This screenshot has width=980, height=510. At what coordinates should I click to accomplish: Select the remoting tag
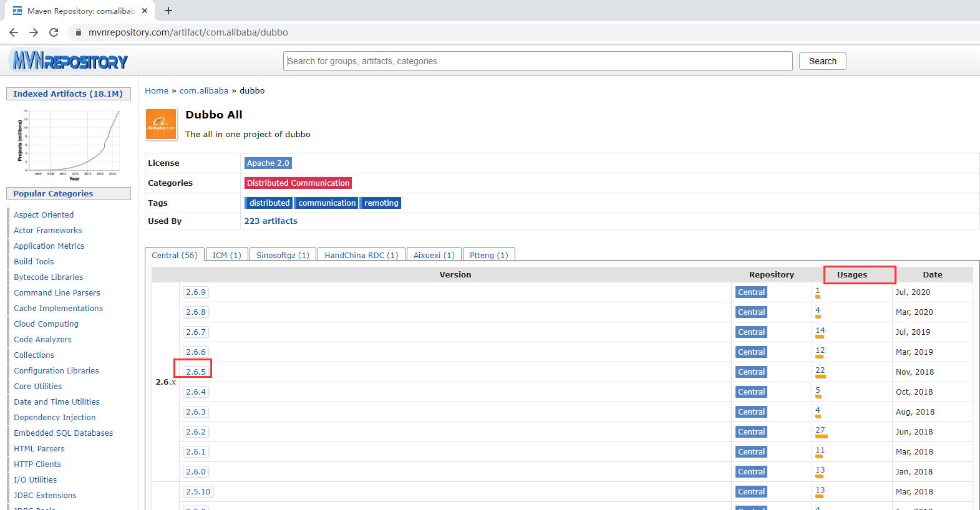381,203
